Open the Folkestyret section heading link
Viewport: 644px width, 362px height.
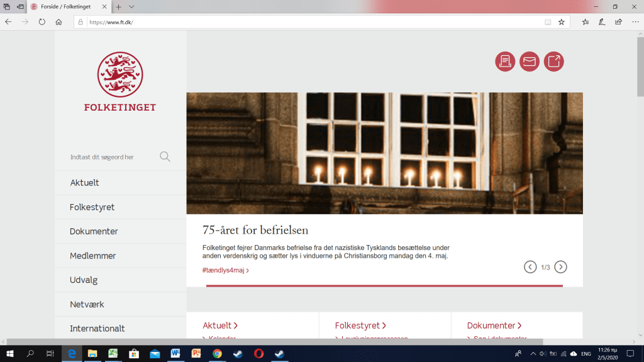(x=360, y=326)
